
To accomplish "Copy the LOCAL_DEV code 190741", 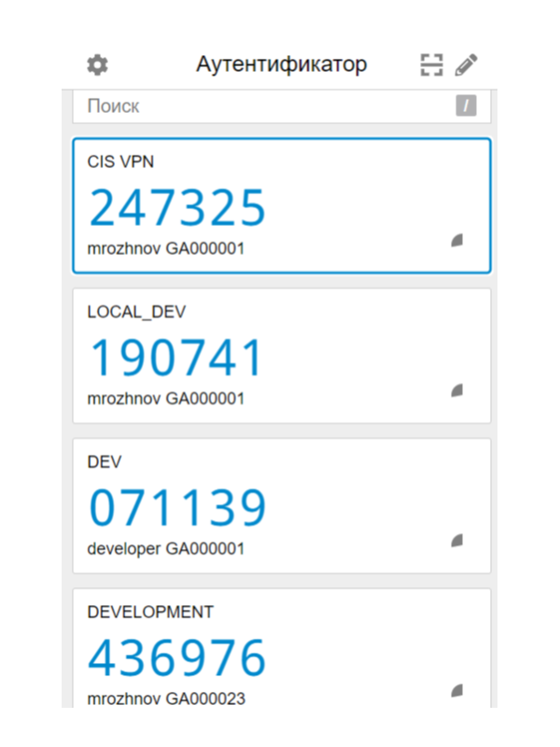I will click(x=177, y=358).
